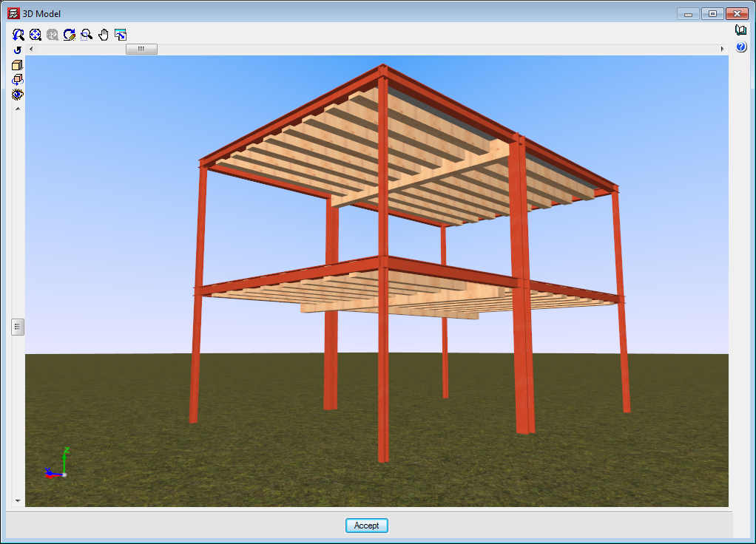Click the horizontal scrollbar left arrow

(x=31, y=49)
